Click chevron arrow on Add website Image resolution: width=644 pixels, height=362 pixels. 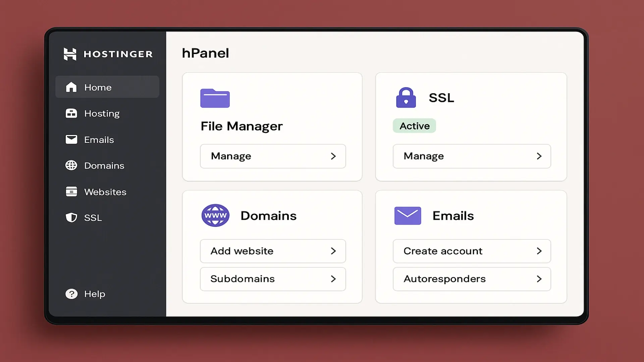(333, 251)
